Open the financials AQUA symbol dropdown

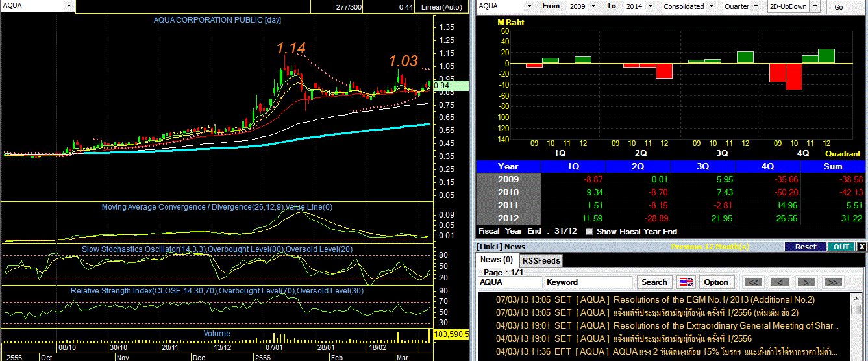[x=529, y=6]
